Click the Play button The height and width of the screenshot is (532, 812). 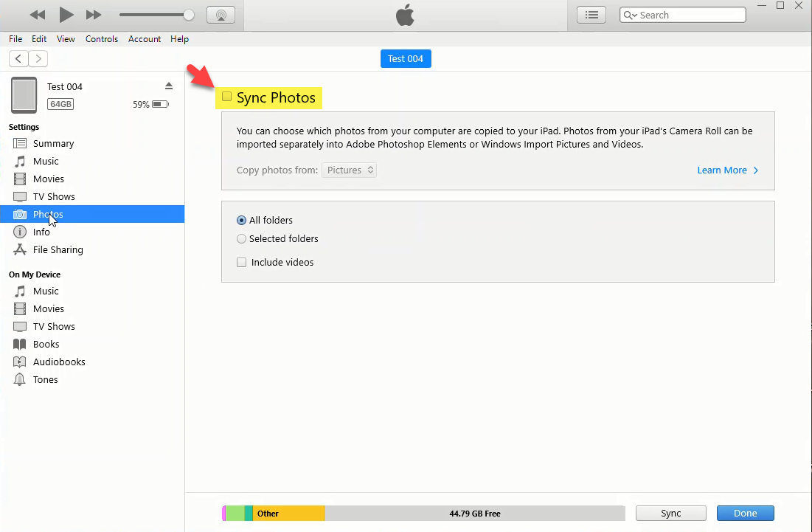click(66, 15)
